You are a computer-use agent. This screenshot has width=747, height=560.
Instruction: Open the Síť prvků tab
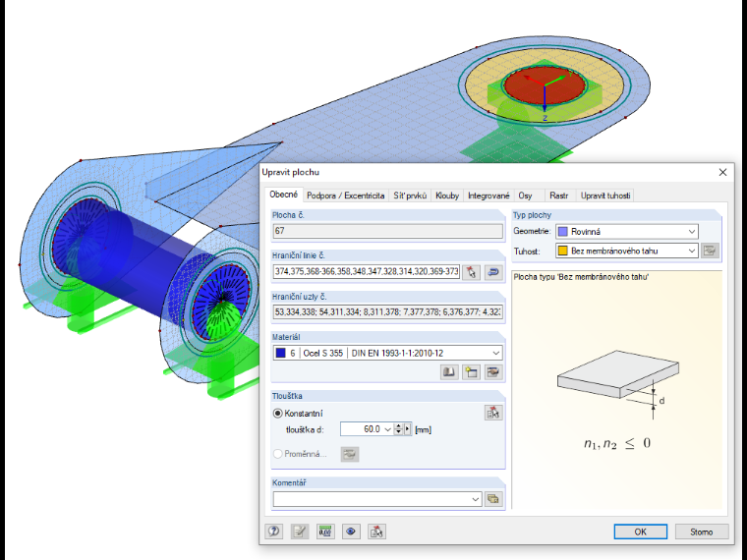(x=410, y=196)
